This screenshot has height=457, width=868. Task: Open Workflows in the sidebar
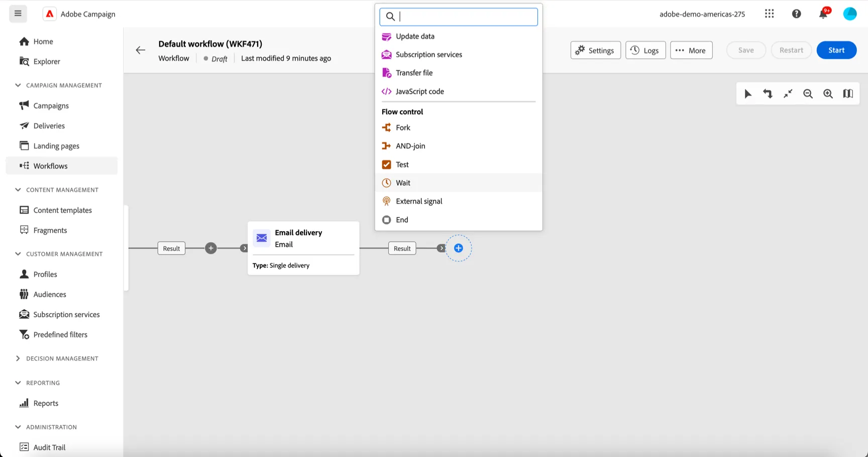[x=62, y=166]
